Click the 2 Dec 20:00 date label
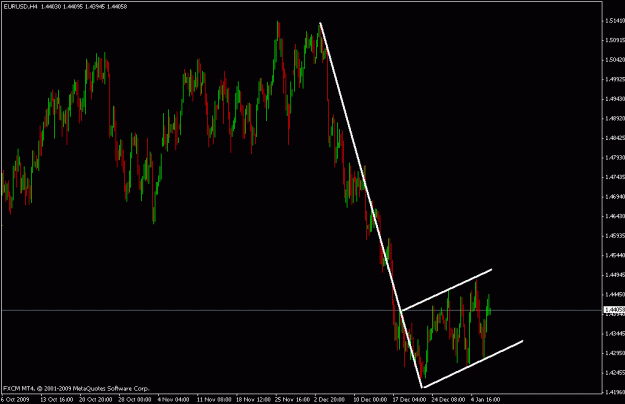This screenshot has width=625, height=404. [330, 399]
